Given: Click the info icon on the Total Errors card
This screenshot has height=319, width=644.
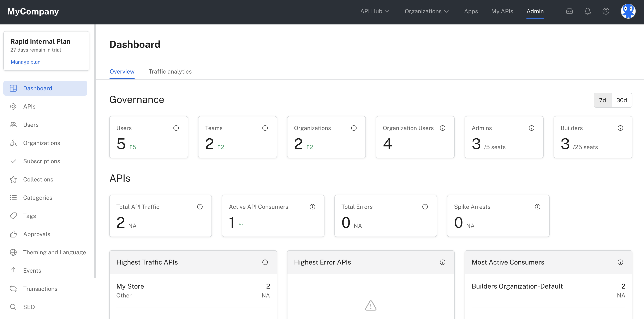Looking at the screenshot, I should coord(425,207).
